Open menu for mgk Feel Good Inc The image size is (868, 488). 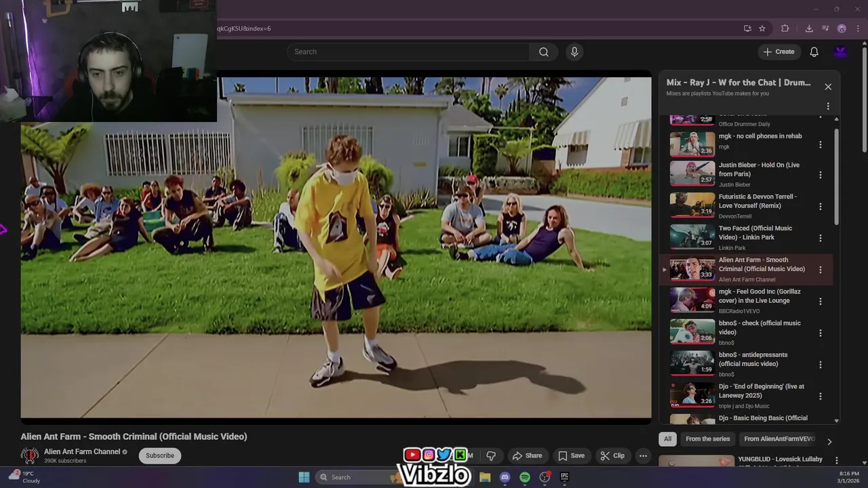[820, 301]
